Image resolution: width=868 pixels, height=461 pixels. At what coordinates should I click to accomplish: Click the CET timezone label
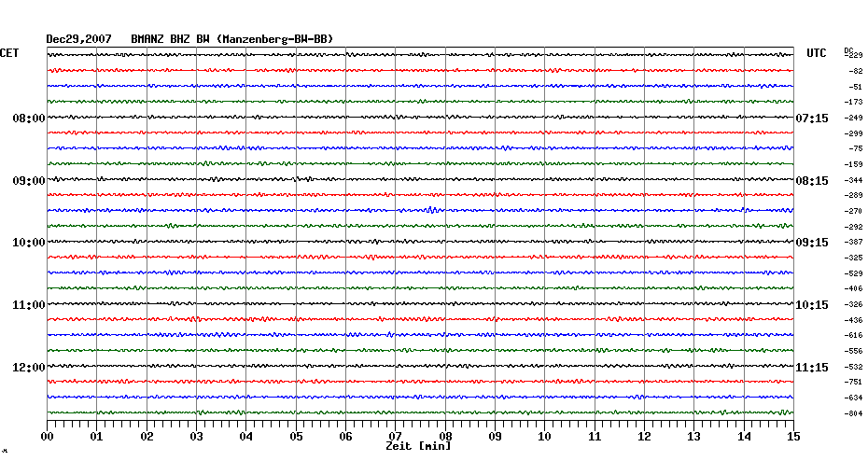(9, 53)
